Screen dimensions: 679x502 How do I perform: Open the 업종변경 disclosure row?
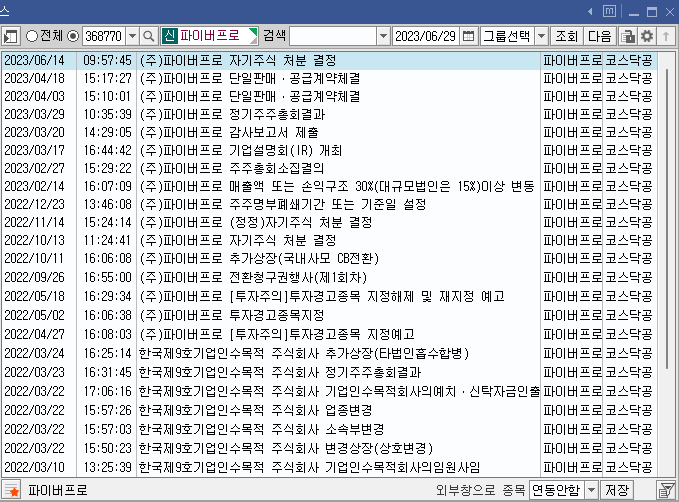click(329, 410)
